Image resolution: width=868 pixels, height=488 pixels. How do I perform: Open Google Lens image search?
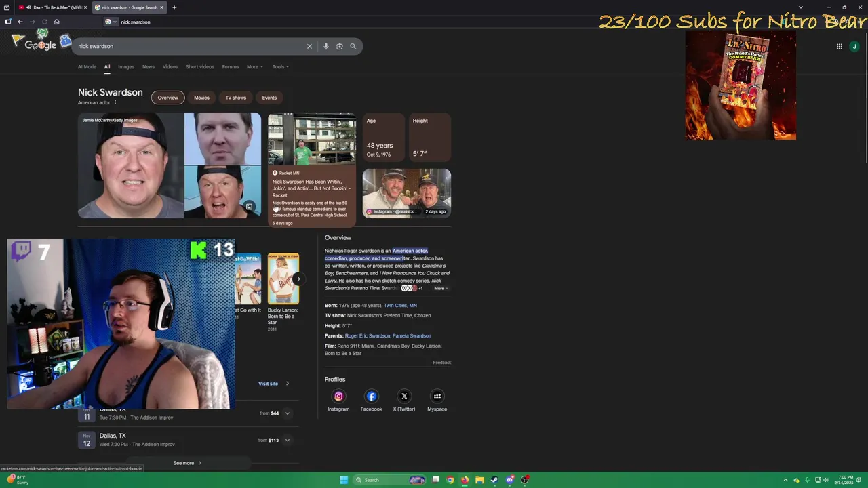point(339,46)
